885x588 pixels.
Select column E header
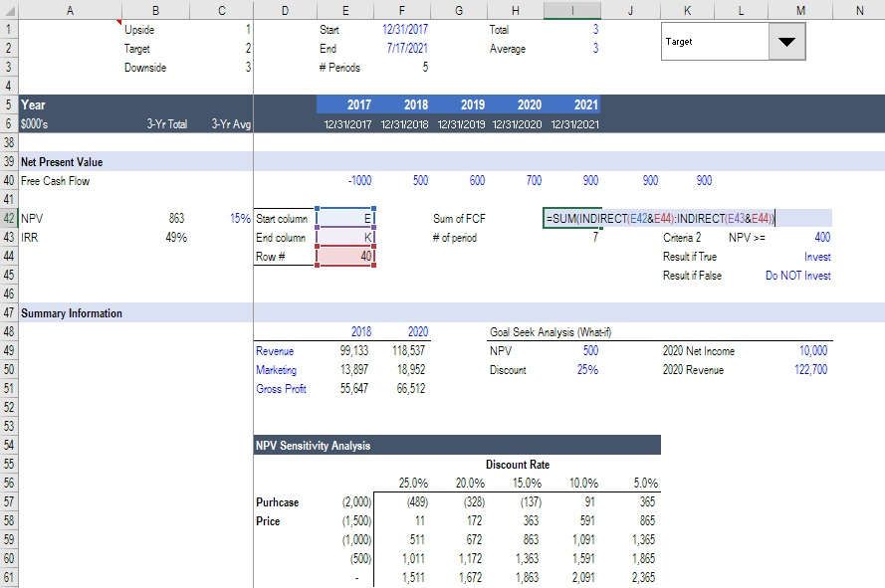[344, 10]
